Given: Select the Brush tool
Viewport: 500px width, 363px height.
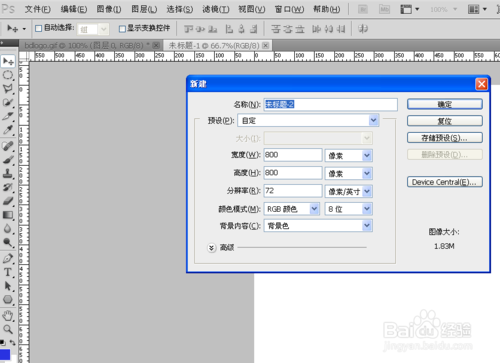Looking at the screenshot, I should click(8, 160).
